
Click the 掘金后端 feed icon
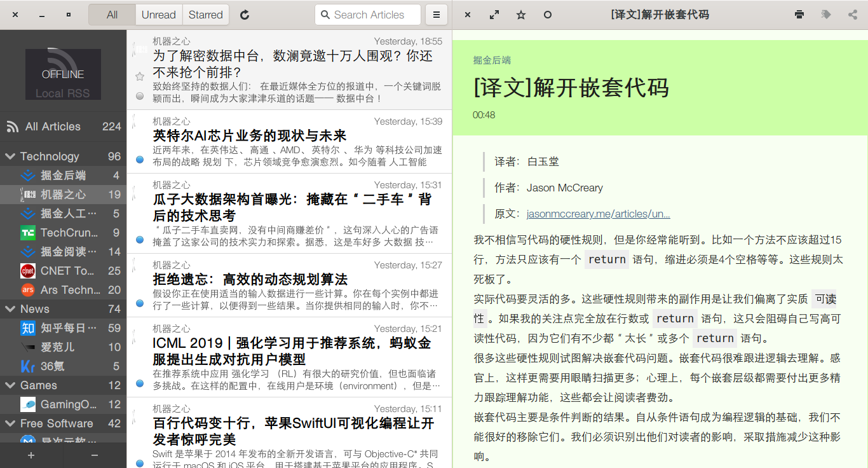28,175
